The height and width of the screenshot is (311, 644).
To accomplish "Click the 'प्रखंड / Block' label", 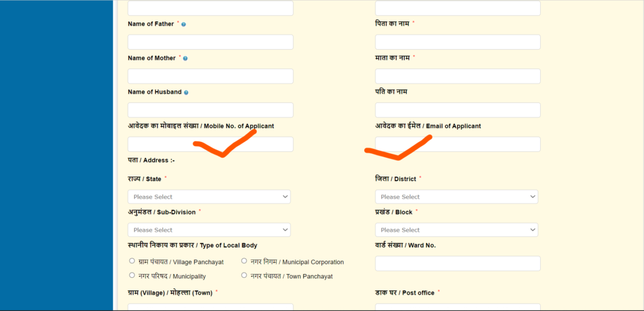I will (394, 212).
